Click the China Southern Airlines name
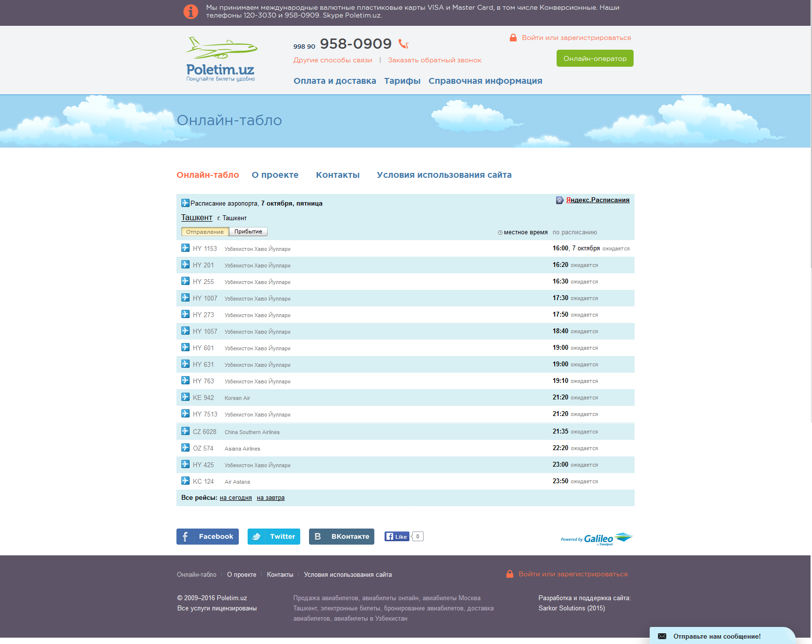The height and width of the screenshot is (644, 812). pyautogui.click(x=252, y=432)
